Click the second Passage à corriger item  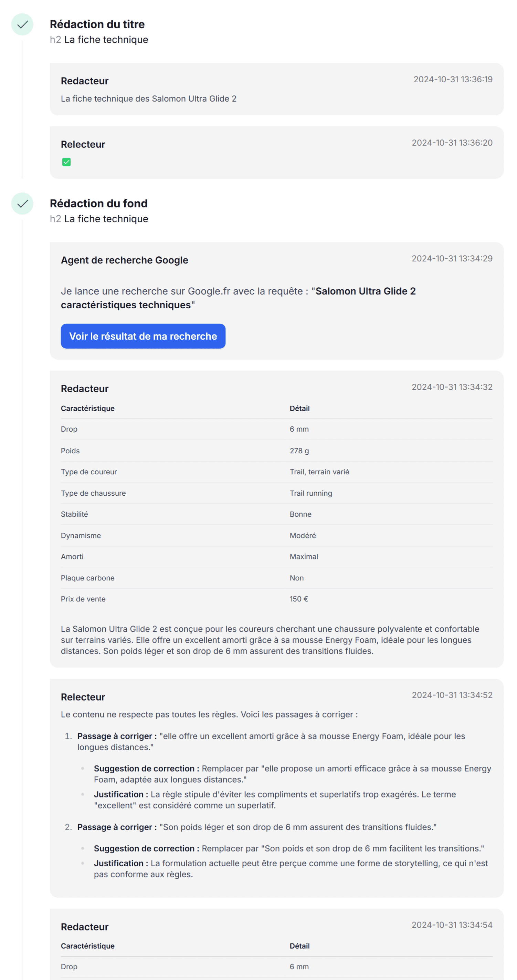point(256,827)
